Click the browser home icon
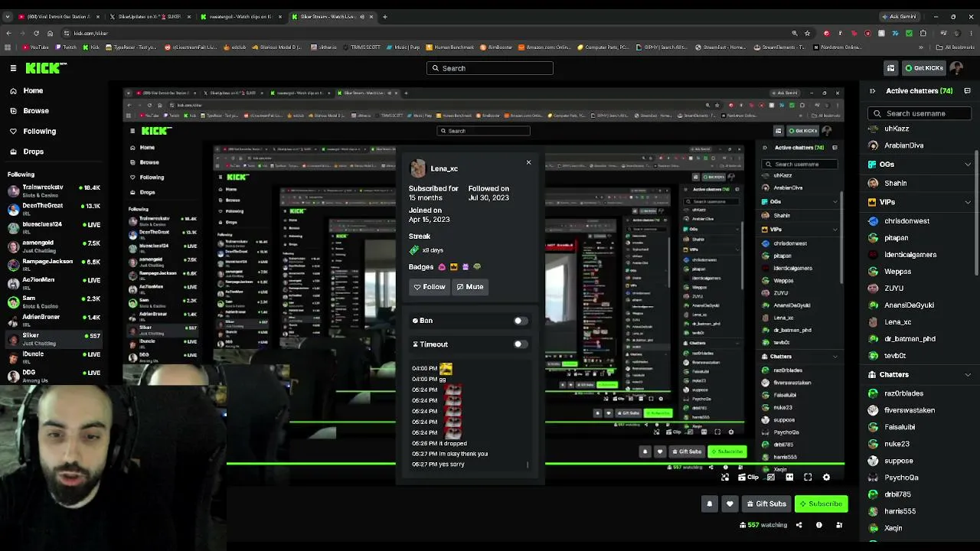 point(51,33)
